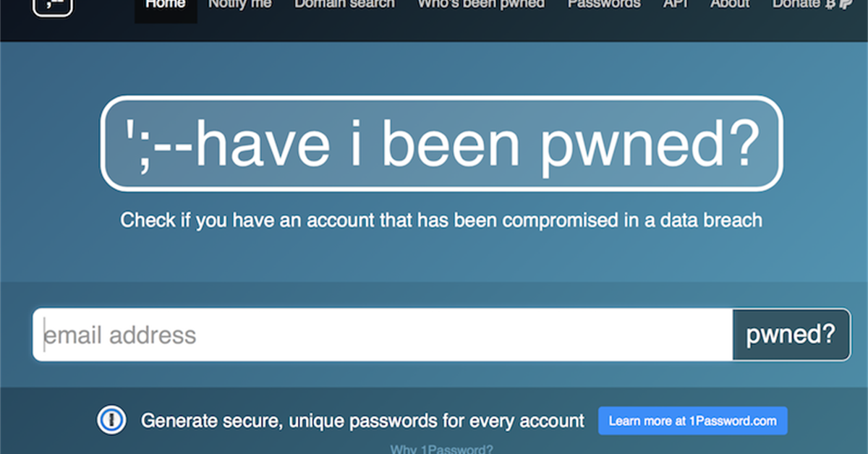Open the Why 1Password? link

pos(442,449)
